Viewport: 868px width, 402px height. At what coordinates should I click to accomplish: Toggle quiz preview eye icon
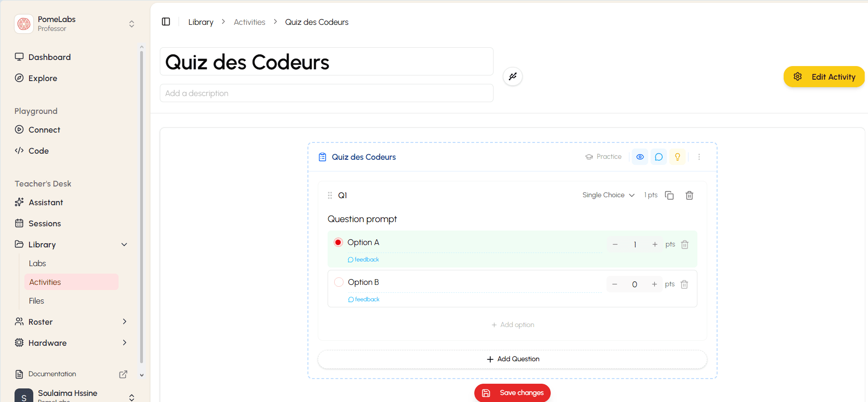(640, 157)
